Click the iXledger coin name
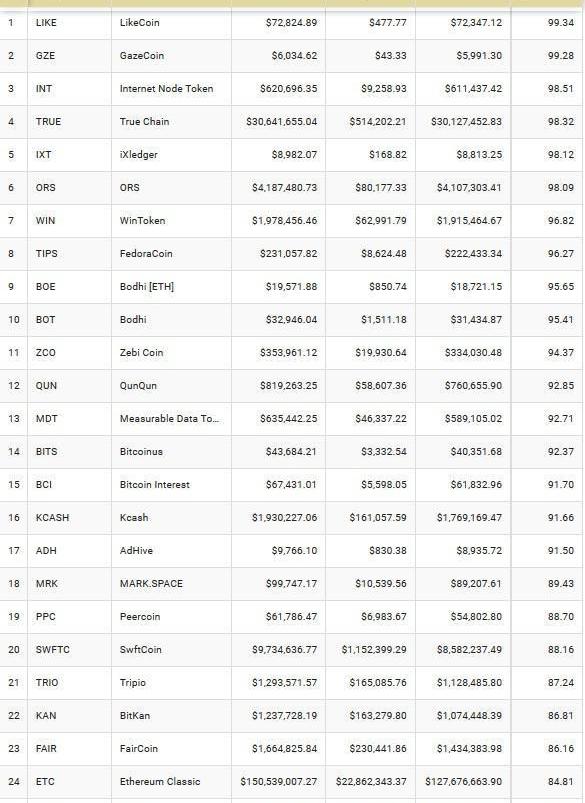Viewport: 585px width, 803px height. pos(138,155)
